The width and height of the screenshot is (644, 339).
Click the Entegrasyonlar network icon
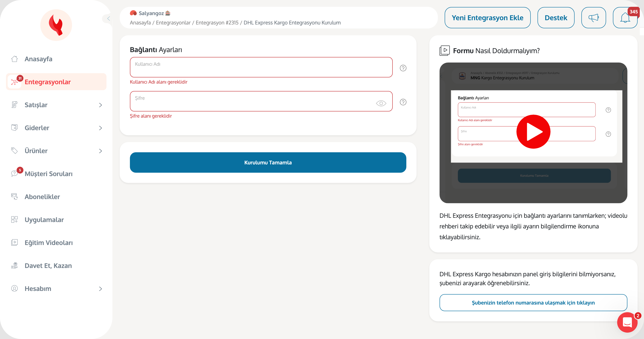pyautogui.click(x=14, y=82)
